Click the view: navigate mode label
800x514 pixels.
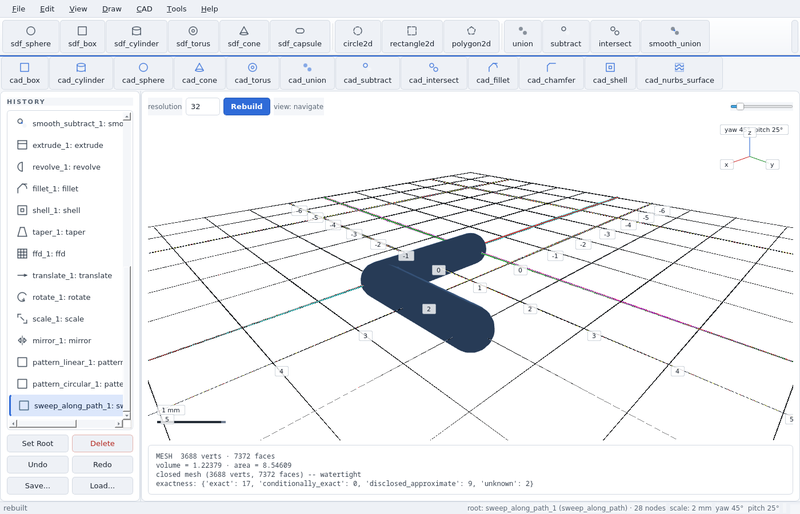tap(298, 106)
